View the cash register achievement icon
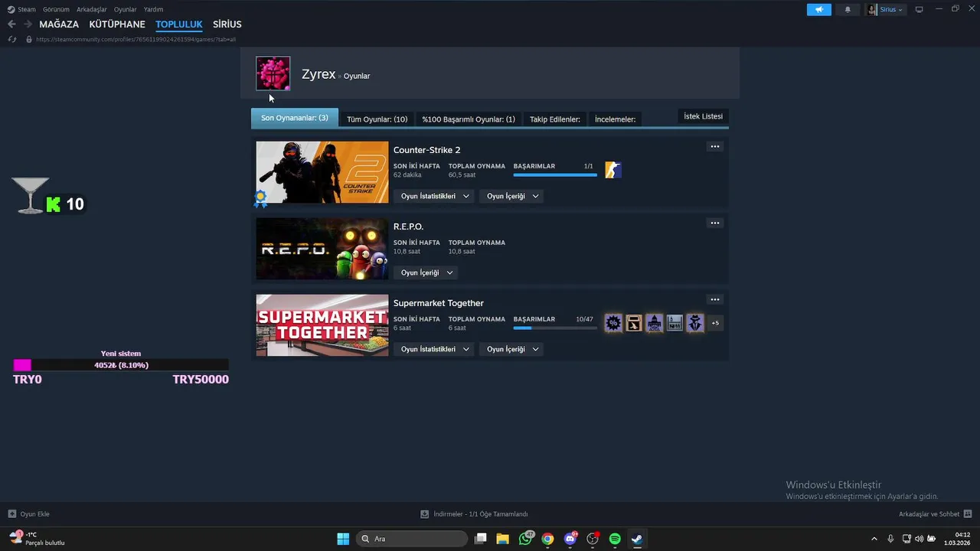The height and width of the screenshot is (551, 980). (x=675, y=323)
